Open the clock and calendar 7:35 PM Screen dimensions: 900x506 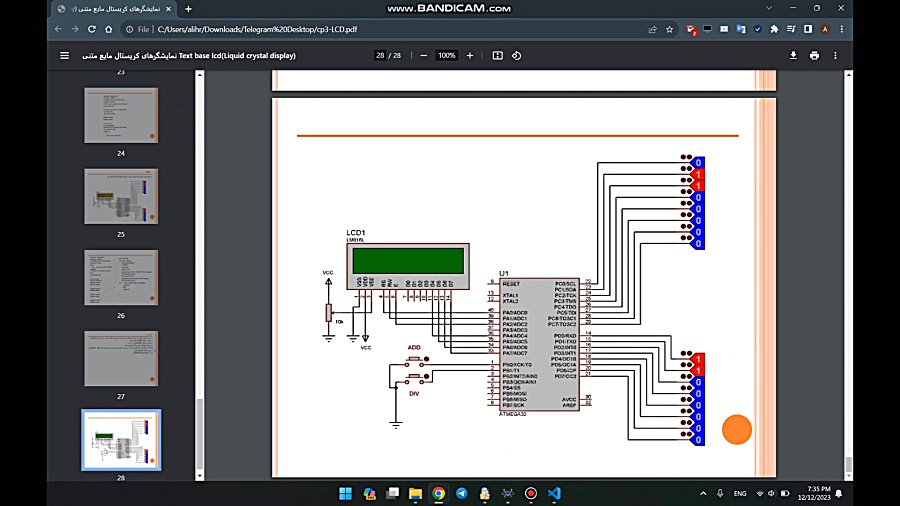814,493
